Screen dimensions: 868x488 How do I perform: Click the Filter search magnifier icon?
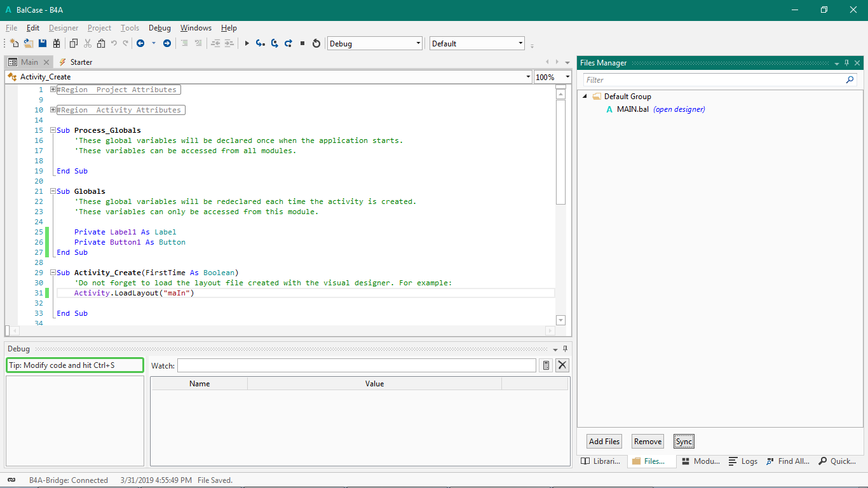pos(850,80)
